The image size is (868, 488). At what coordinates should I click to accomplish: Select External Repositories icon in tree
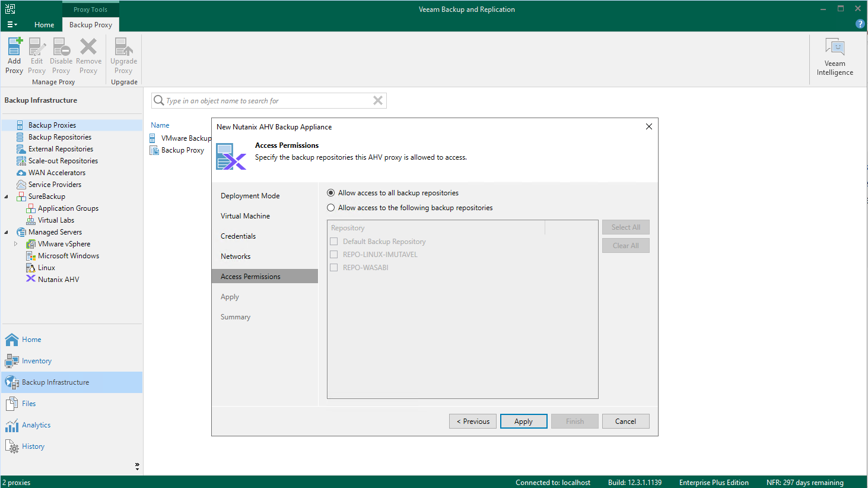(x=21, y=149)
